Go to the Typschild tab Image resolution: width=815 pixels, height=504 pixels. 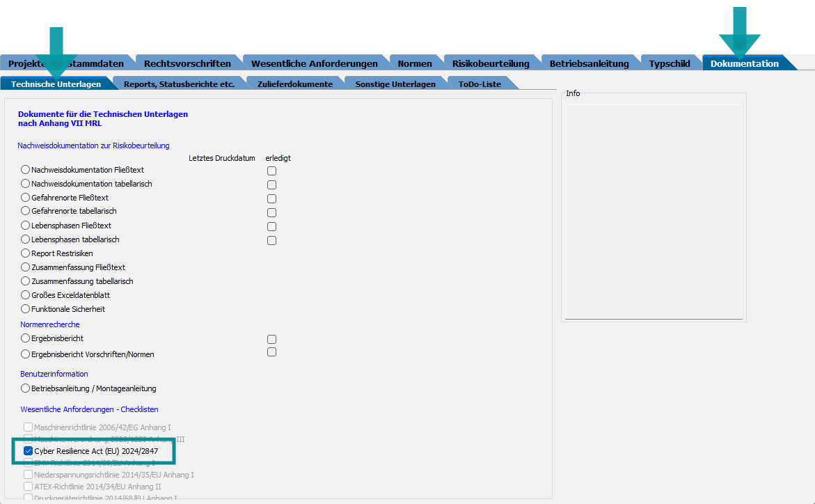[x=669, y=63]
